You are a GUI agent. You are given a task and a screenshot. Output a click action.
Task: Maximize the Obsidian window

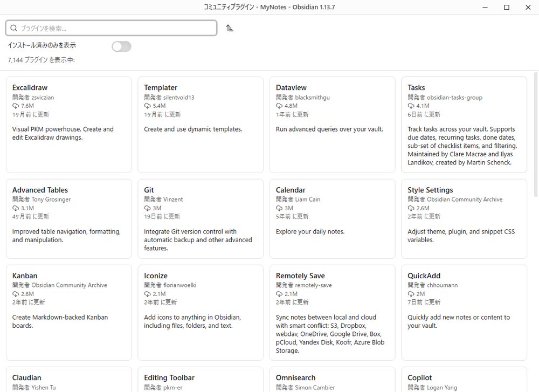pyautogui.click(x=506, y=7)
